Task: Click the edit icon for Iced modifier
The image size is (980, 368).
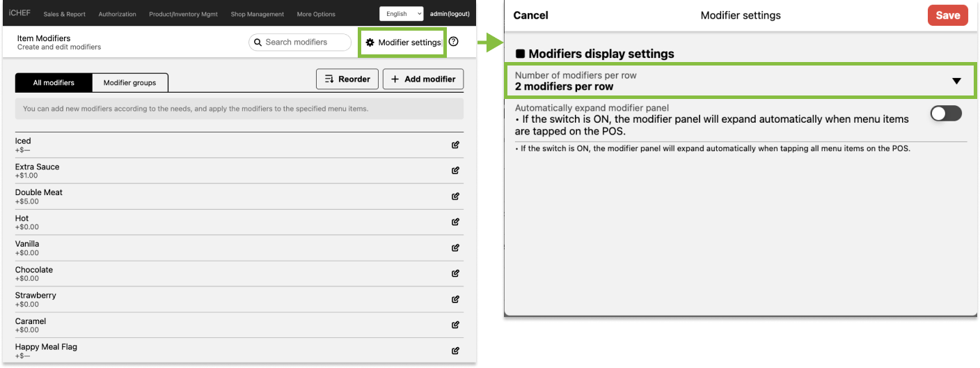Action: click(x=455, y=145)
